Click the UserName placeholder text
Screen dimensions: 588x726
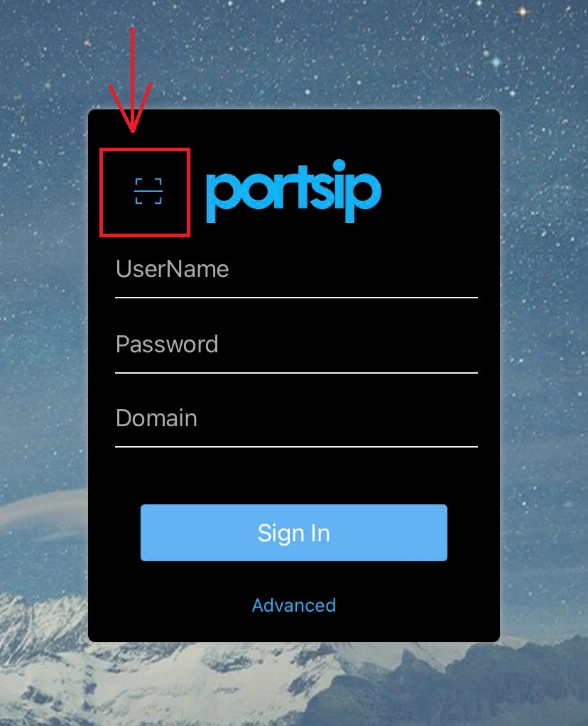coord(173,269)
